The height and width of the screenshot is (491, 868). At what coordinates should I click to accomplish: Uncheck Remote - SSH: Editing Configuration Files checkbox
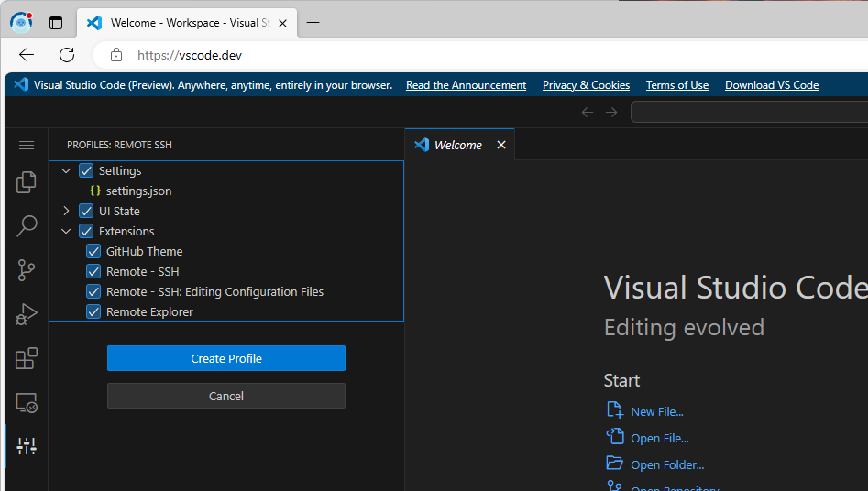(x=93, y=291)
